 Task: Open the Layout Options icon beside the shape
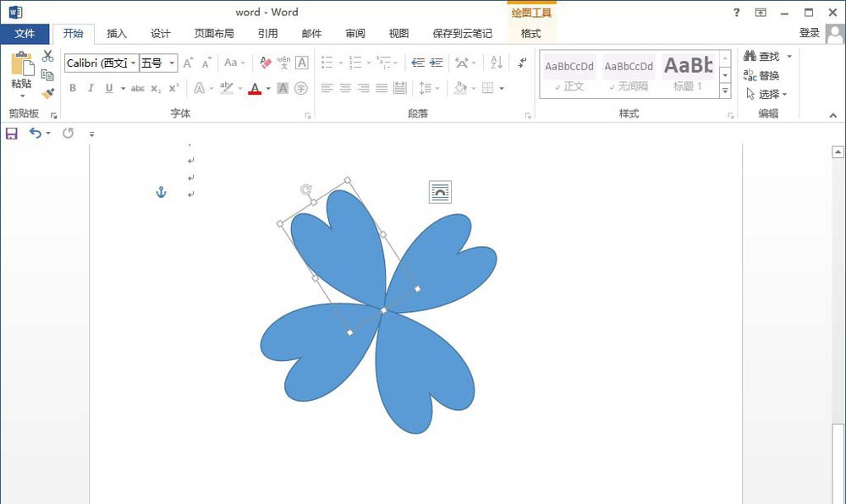point(440,193)
